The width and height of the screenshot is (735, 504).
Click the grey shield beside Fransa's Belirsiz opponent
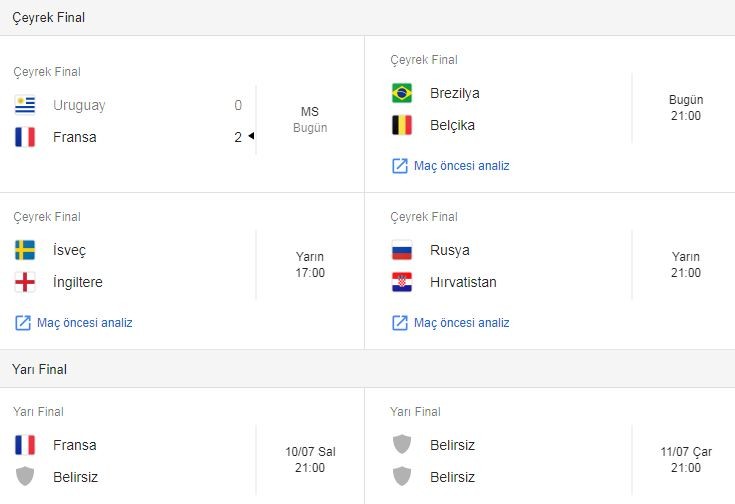[25, 477]
